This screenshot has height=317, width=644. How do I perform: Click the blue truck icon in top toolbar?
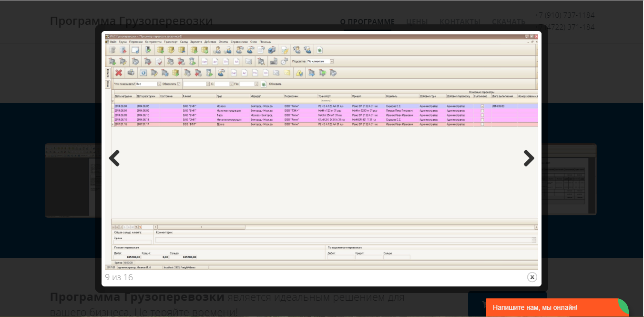point(271,50)
